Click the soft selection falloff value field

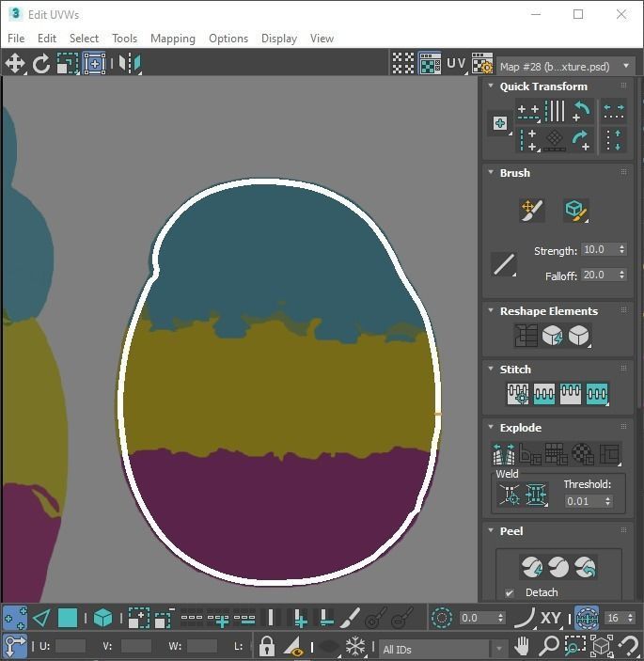(478, 618)
